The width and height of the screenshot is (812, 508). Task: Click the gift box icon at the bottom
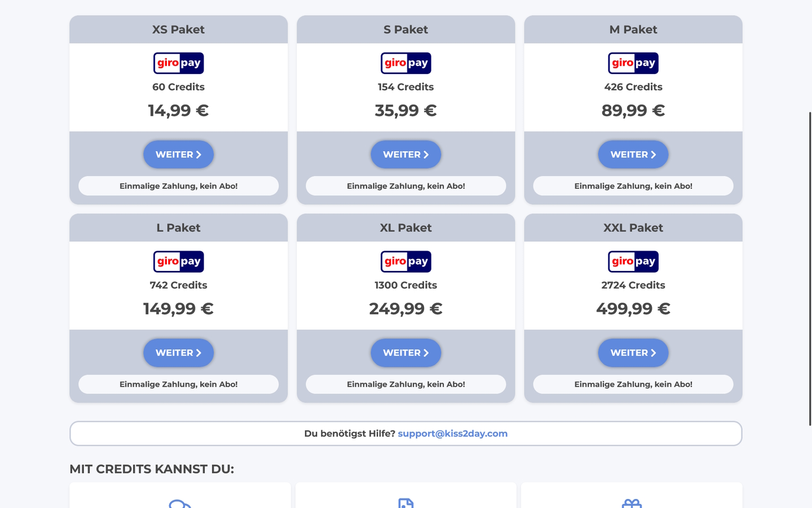(x=632, y=503)
